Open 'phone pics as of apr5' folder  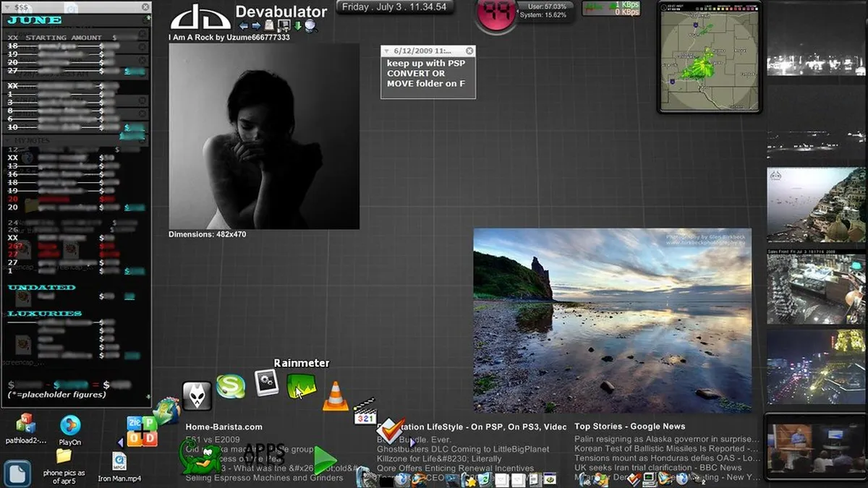coord(64,456)
